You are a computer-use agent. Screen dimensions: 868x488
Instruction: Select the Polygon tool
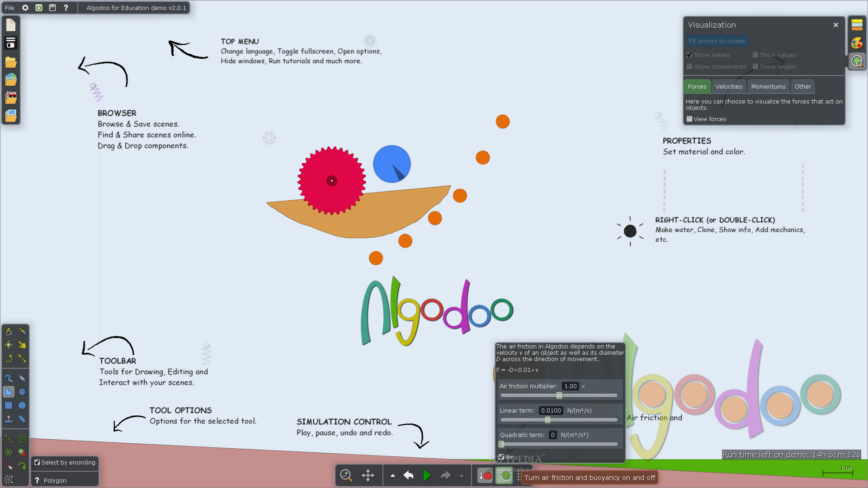pyautogui.click(x=9, y=392)
